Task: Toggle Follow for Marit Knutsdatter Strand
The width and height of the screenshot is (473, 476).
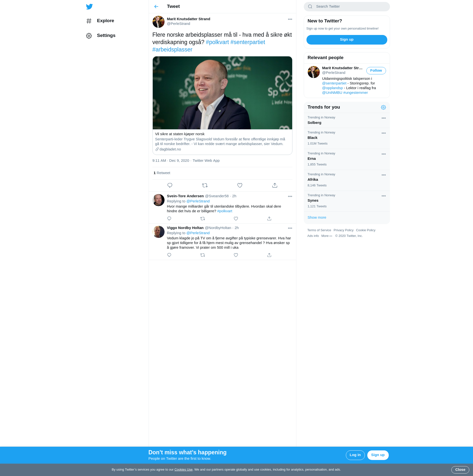Action: (x=376, y=71)
